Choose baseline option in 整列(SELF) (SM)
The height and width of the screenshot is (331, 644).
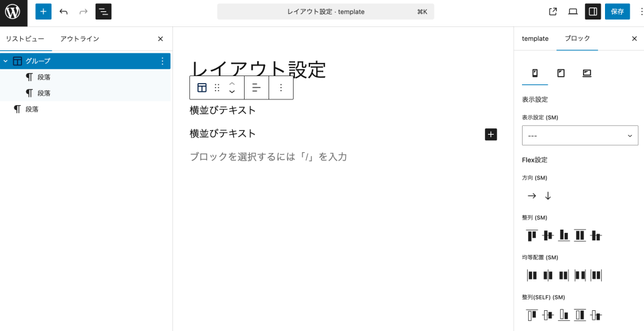pyautogui.click(x=596, y=315)
